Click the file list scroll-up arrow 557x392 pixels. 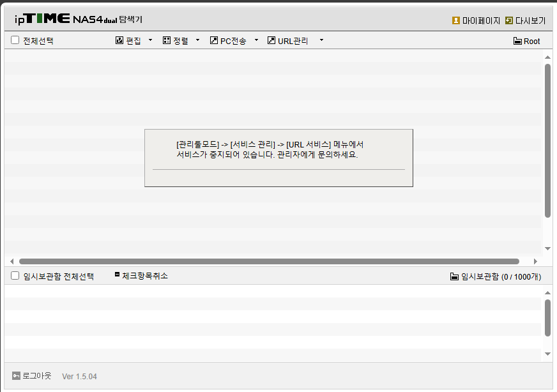[x=547, y=57]
